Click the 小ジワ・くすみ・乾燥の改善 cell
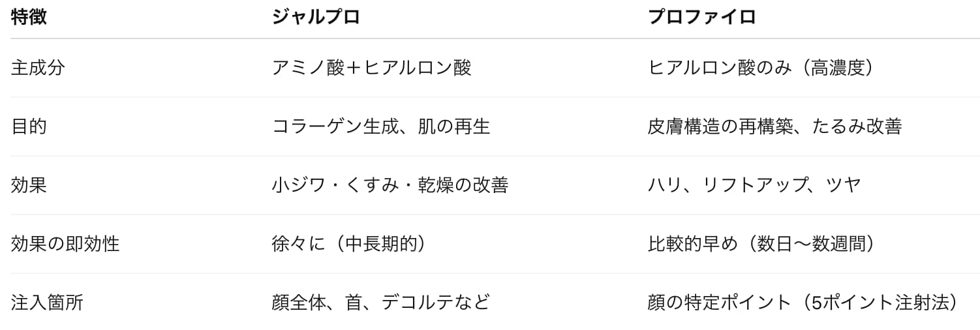 click(x=390, y=185)
